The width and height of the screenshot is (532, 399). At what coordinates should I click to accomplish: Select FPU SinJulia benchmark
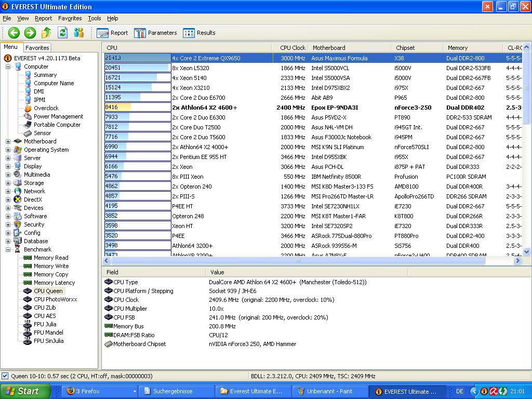(x=48, y=341)
